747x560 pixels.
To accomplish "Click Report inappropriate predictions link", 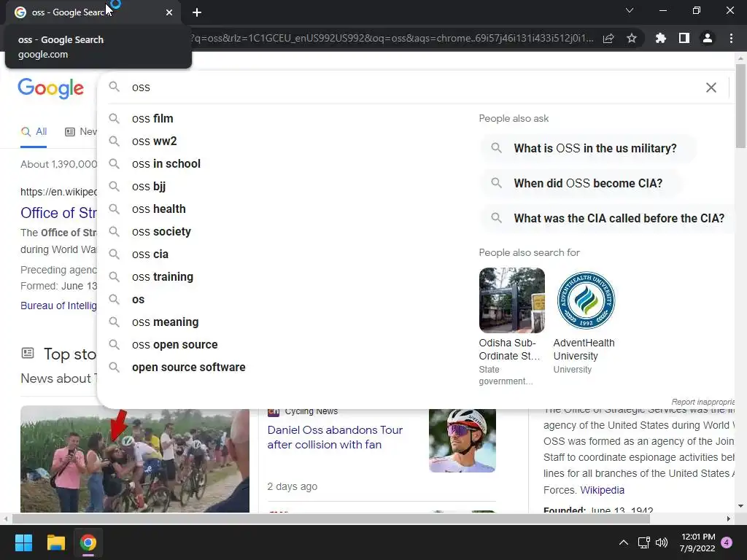I will pos(703,402).
